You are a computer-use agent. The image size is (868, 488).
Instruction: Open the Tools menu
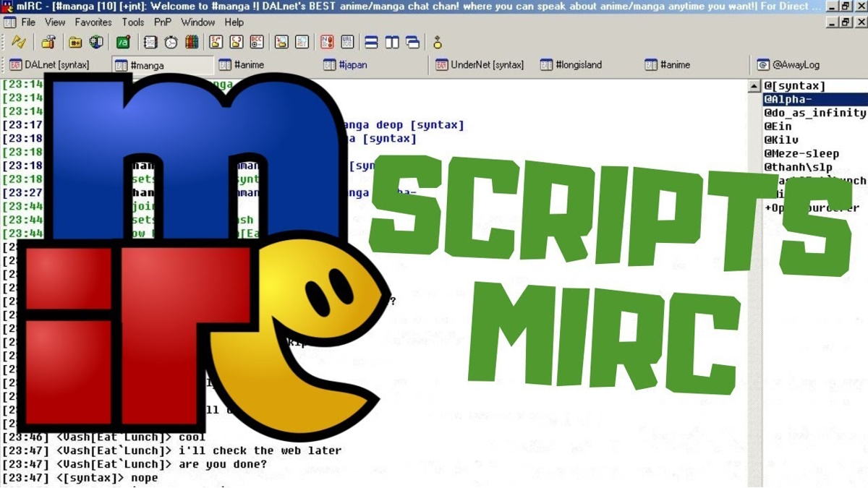pos(133,22)
